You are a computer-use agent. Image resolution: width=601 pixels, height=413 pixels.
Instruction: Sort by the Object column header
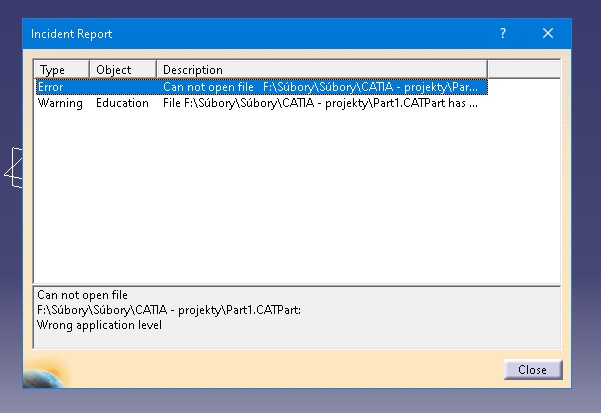click(x=123, y=70)
